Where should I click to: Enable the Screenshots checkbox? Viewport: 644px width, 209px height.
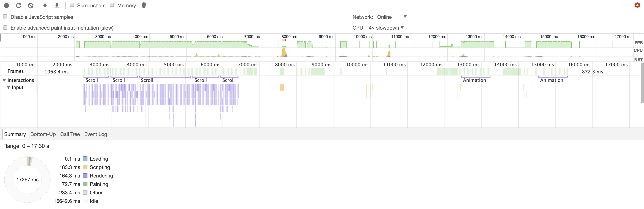72,5
